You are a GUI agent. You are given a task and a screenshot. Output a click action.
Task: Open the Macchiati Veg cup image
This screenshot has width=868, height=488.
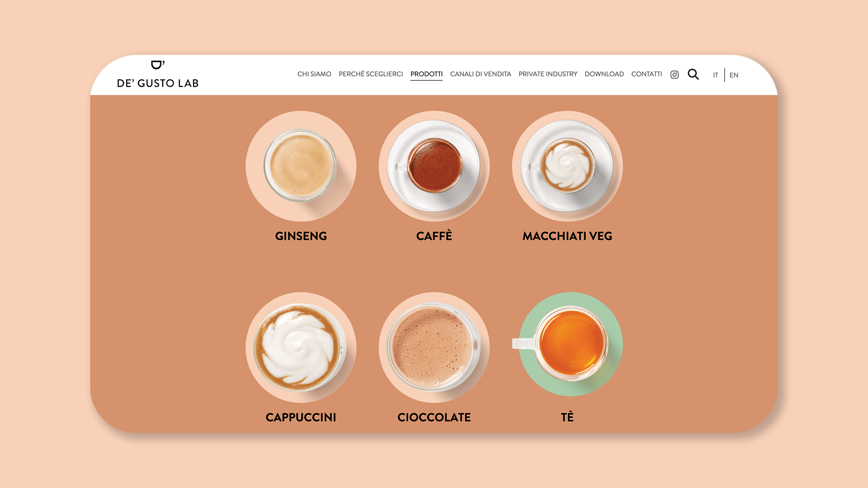coord(567,166)
